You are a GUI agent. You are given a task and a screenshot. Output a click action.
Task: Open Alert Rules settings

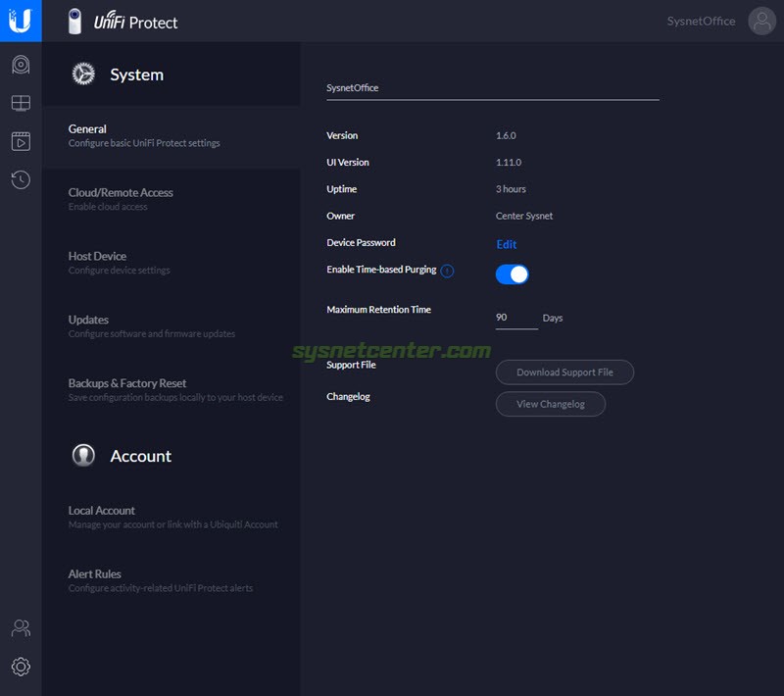pos(171,581)
